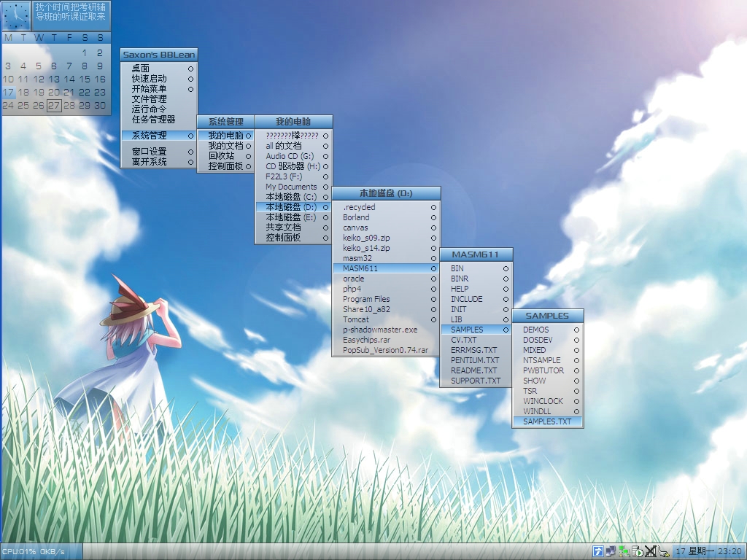Open PopSub_Version0.74.rar file entry
This screenshot has height=560, width=747.
[386, 350]
